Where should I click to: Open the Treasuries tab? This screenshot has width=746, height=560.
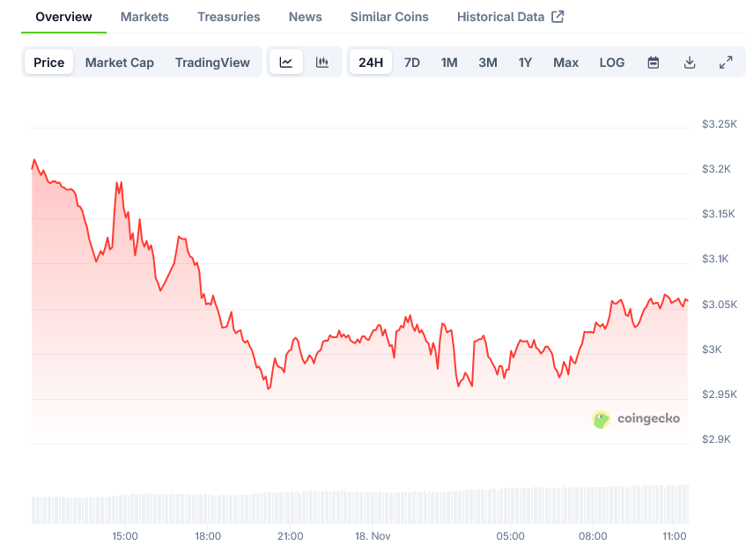[x=228, y=16]
